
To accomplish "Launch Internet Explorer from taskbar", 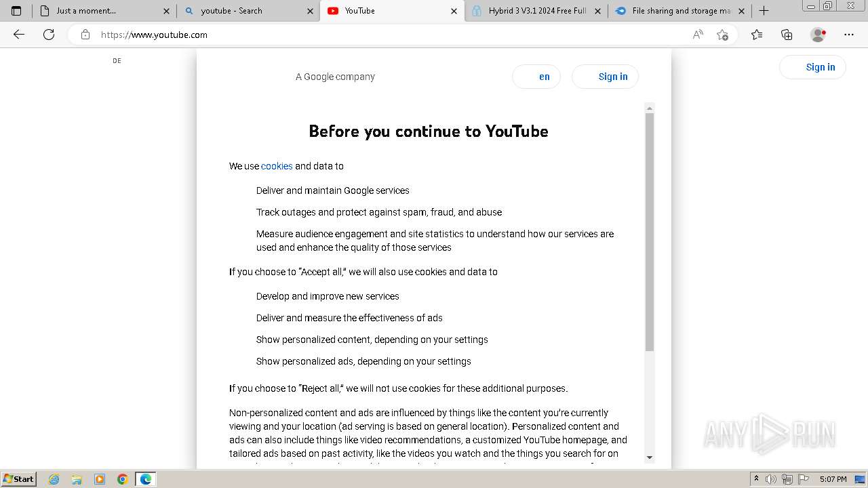I will click(54, 479).
